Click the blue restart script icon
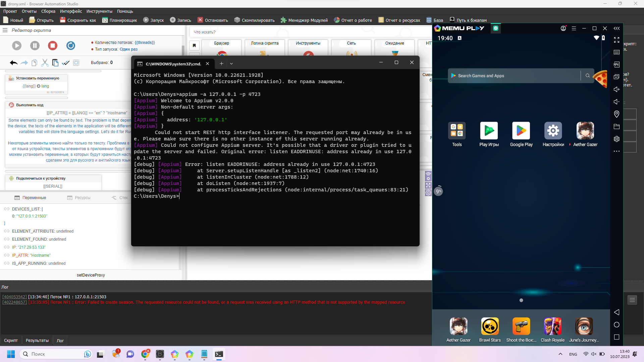Viewport: 644px width, 362px height. [70, 46]
